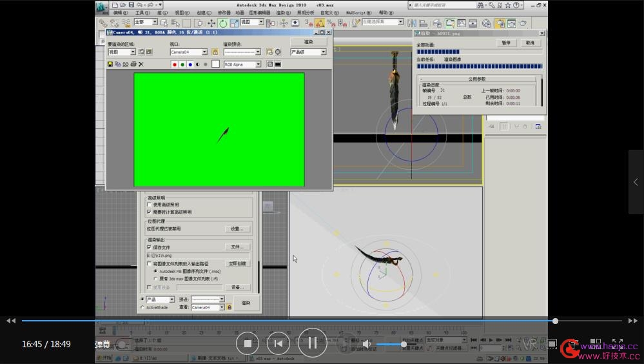The width and height of the screenshot is (644, 364).
Task: Click the binoculars search icon in title bar
Action: coord(480,5)
